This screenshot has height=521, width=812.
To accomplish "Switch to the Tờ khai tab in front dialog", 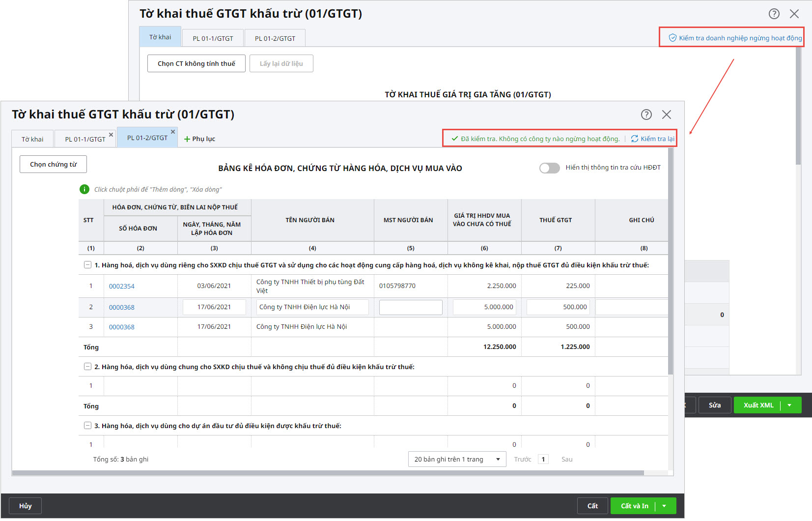I will tap(32, 139).
